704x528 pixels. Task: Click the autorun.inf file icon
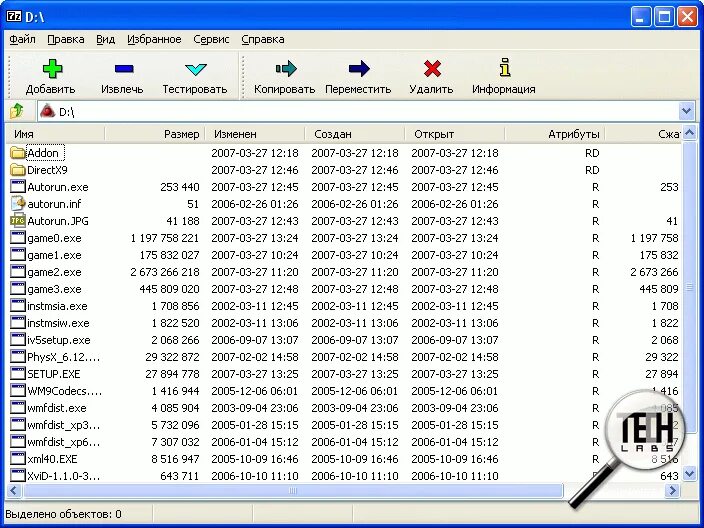pos(18,203)
